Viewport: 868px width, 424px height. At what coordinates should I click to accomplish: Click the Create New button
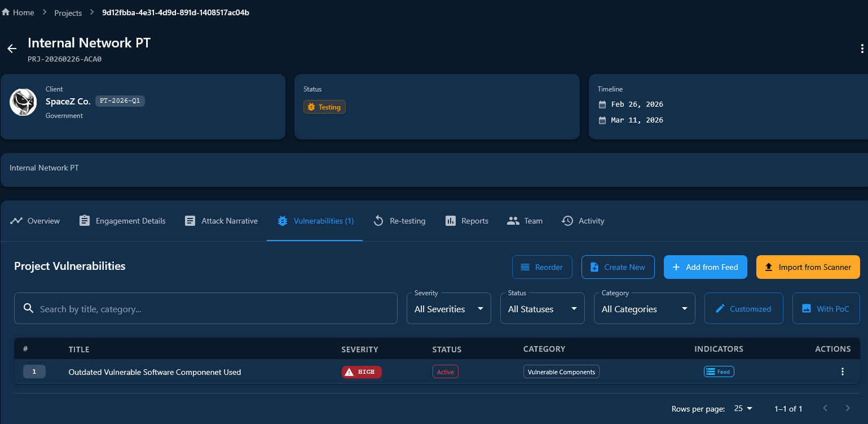point(618,267)
